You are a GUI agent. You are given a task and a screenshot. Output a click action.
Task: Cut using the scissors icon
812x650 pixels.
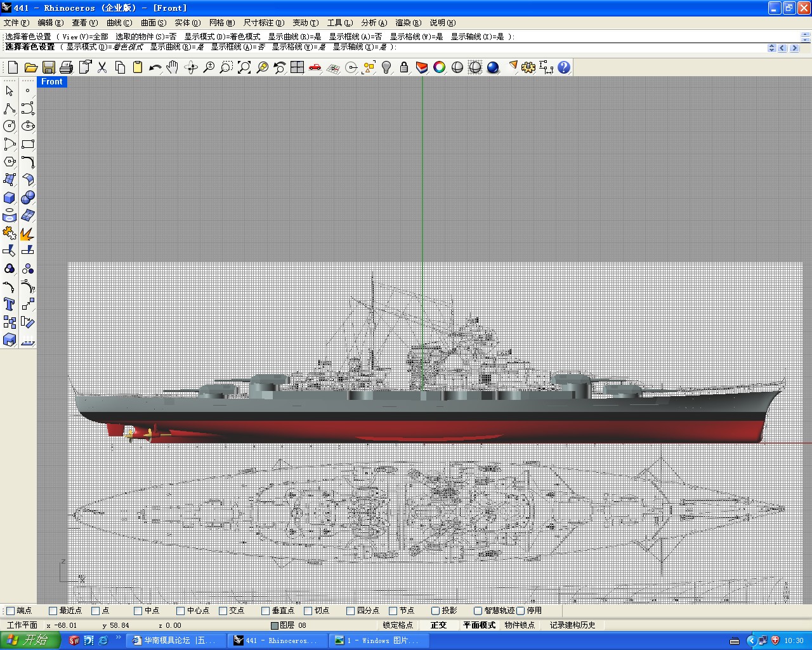(x=102, y=67)
